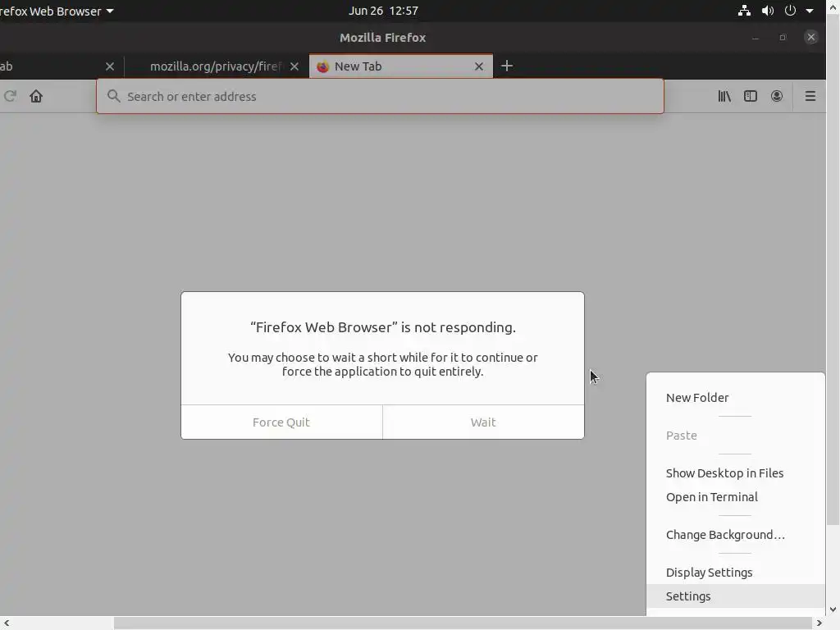Maximize the Mozilla Firefox window
Image resolution: width=840 pixels, height=630 pixels.
click(x=783, y=38)
